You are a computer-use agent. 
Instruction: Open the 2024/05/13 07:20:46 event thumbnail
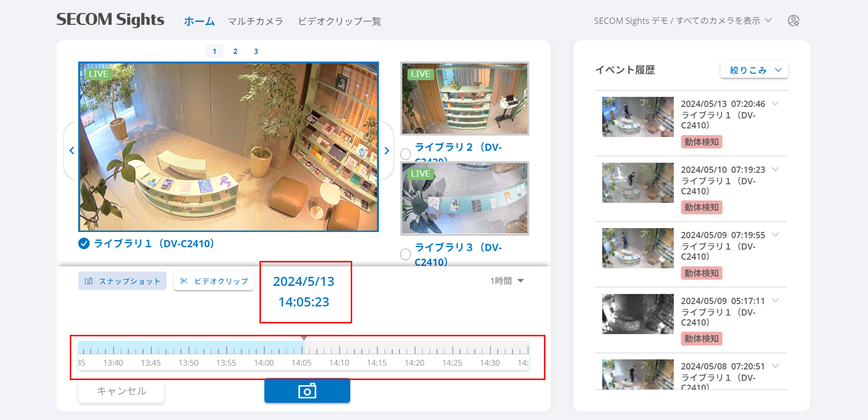click(638, 117)
